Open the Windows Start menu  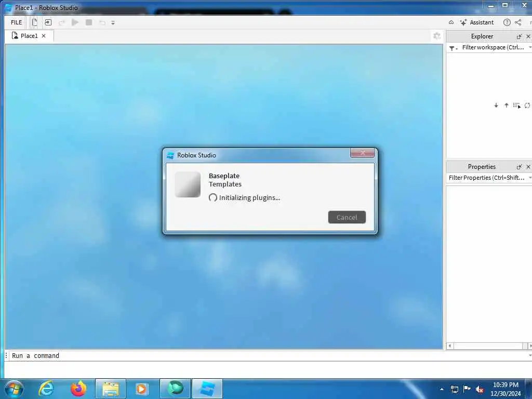[x=14, y=389]
